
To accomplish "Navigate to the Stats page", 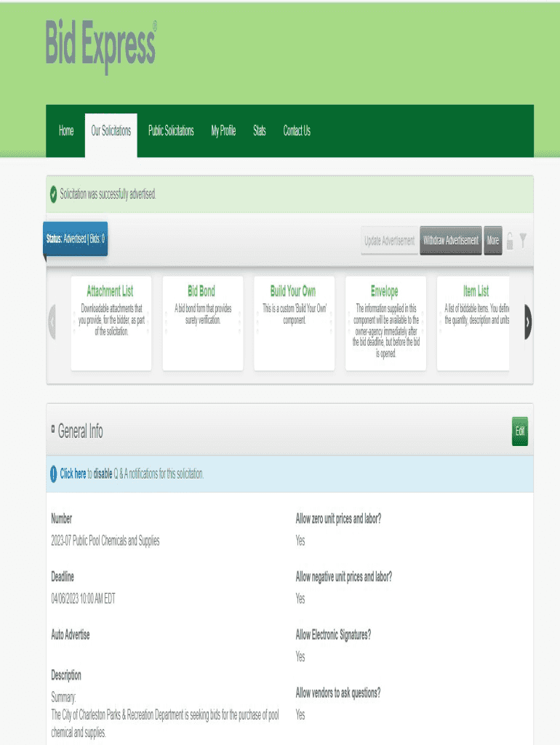I will pyautogui.click(x=259, y=131).
